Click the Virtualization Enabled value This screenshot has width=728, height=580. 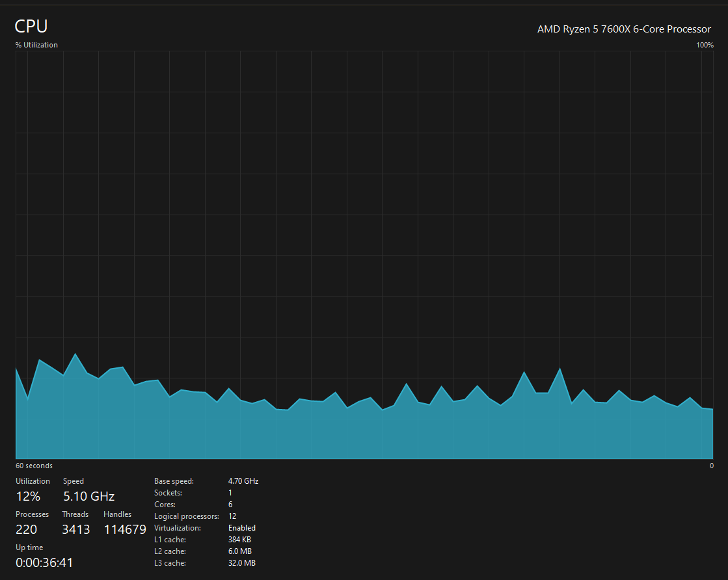coord(242,528)
